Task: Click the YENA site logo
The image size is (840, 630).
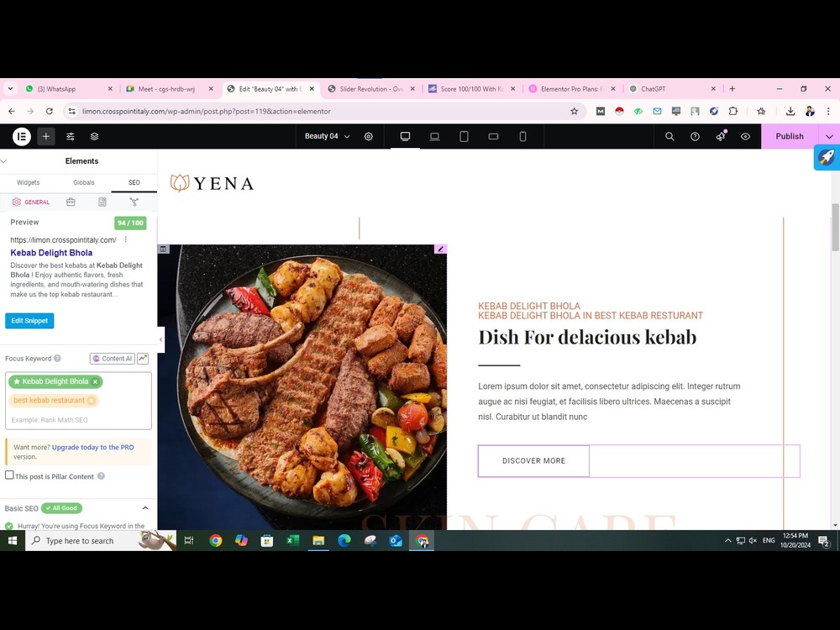Action: (212, 183)
